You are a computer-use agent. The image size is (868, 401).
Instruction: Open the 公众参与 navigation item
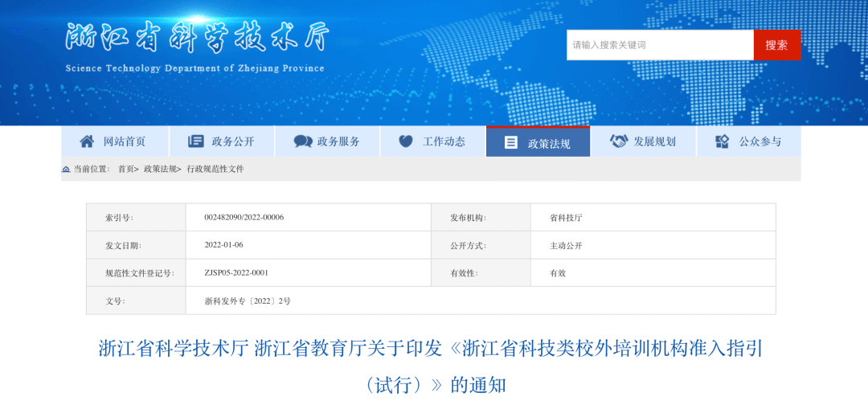click(x=748, y=141)
